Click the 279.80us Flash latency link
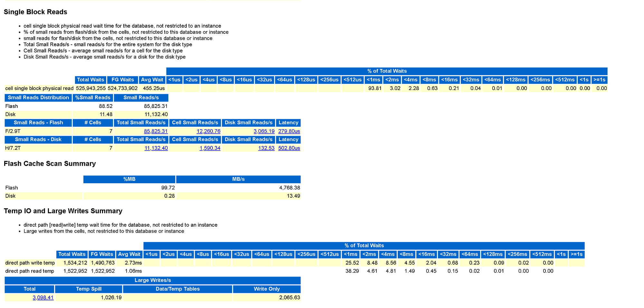644x308 pixels. pos(289,131)
